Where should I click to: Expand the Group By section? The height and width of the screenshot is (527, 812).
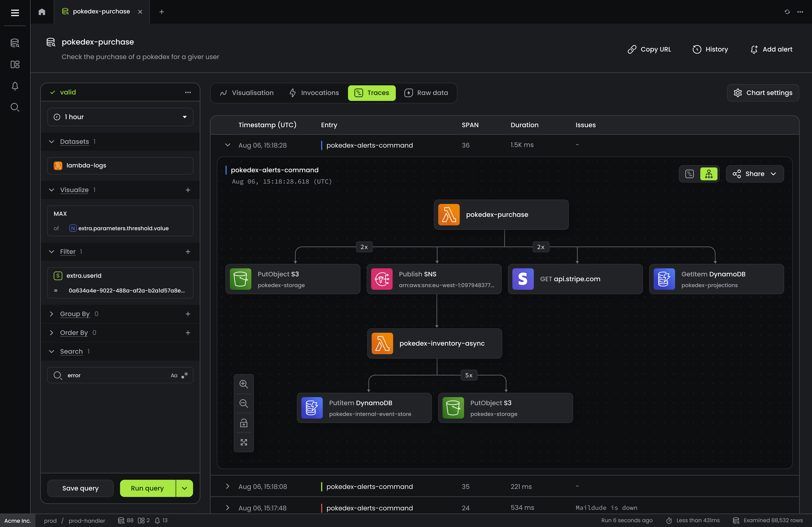point(52,314)
